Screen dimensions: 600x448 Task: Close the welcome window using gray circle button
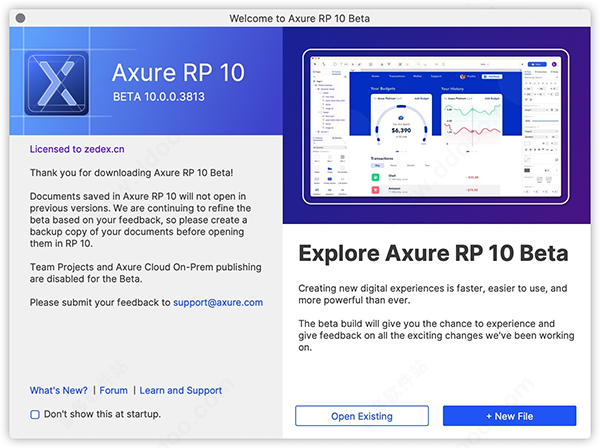tap(21, 18)
